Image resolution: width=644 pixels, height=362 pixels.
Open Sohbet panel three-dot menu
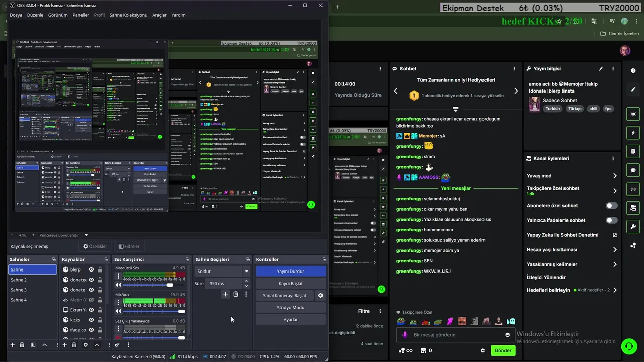pyautogui.click(x=514, y=69)
